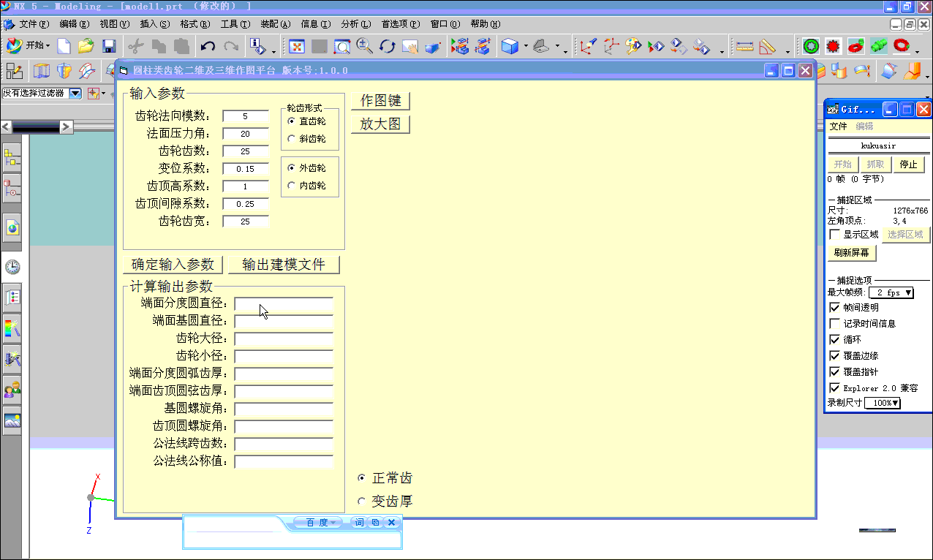This screenshot has height=560, width=933.
Task: Open the Sketch icon in second toolbar
Action: [14, 71]
